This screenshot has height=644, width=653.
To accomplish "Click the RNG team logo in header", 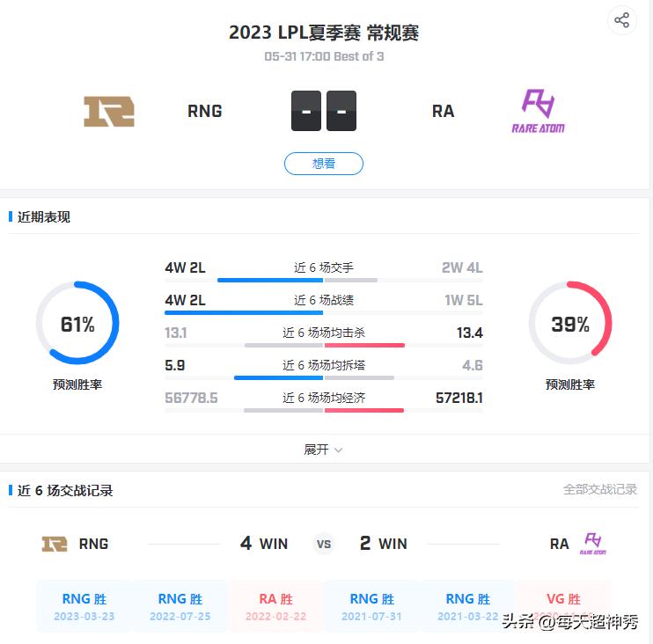I will tap(109, 111).
